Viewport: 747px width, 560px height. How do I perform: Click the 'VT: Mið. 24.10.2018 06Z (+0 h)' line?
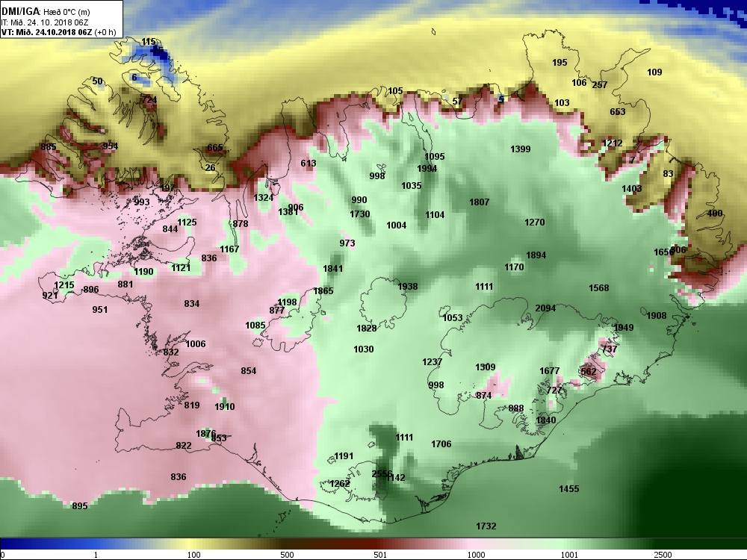(58, 32)
